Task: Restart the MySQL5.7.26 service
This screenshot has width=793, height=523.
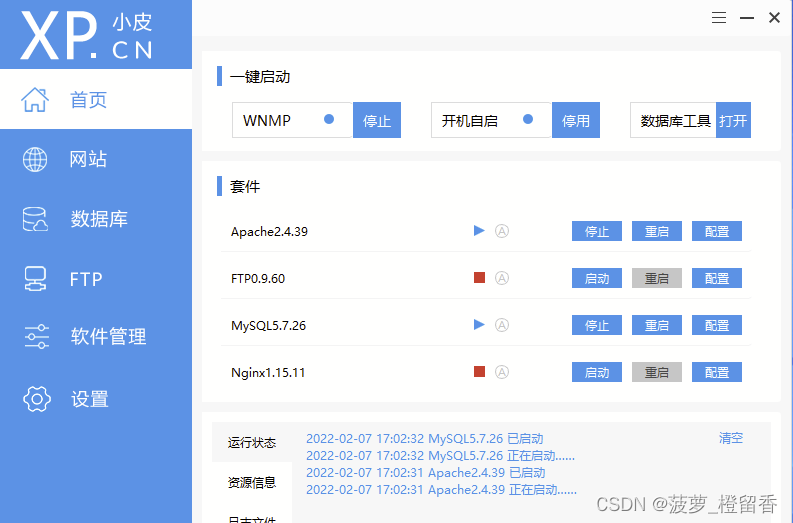Action: [x=657, y=325]
